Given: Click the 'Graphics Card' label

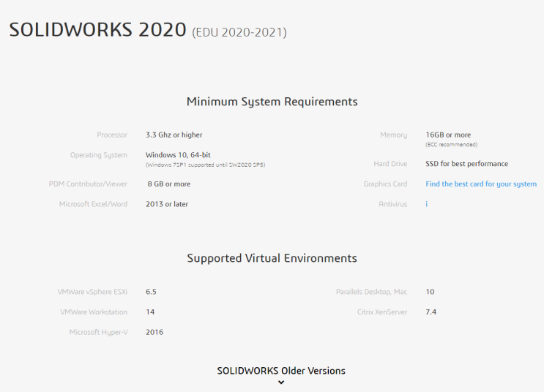Looking at the screenshot, I should [385, 184].
